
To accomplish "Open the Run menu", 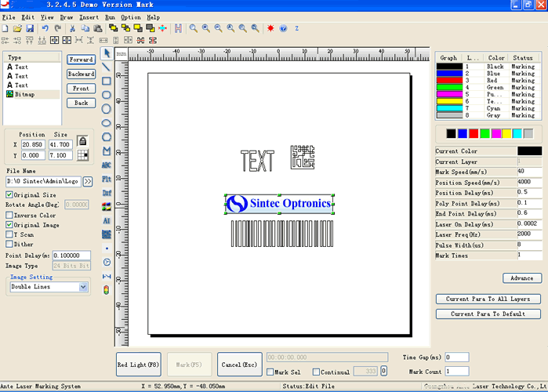I will tap(110, 17).
